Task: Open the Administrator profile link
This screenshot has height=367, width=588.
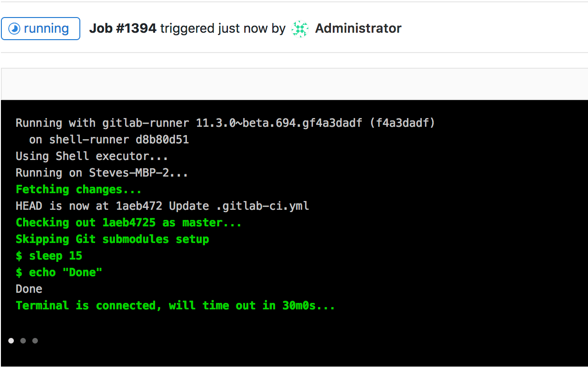Action: 358,28
